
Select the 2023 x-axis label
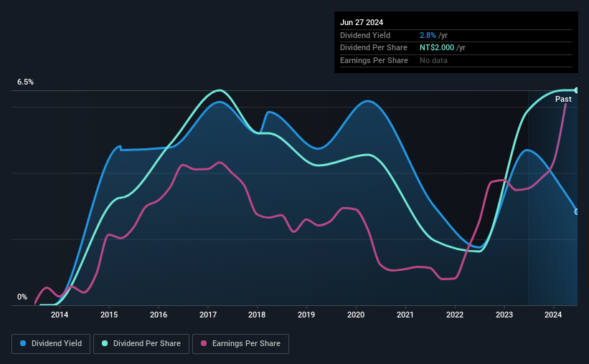point(504,315)
